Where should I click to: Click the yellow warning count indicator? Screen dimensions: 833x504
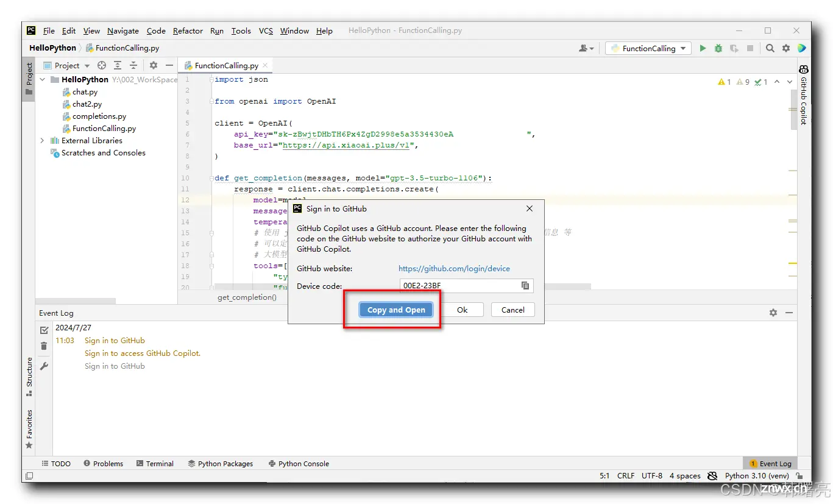pos(724,82)
